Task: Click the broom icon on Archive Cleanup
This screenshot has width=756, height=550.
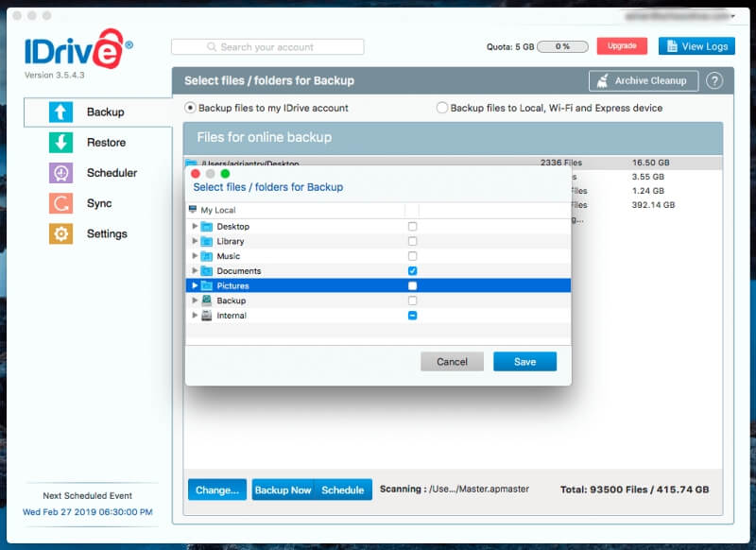Action: click(x=603, y=80)
